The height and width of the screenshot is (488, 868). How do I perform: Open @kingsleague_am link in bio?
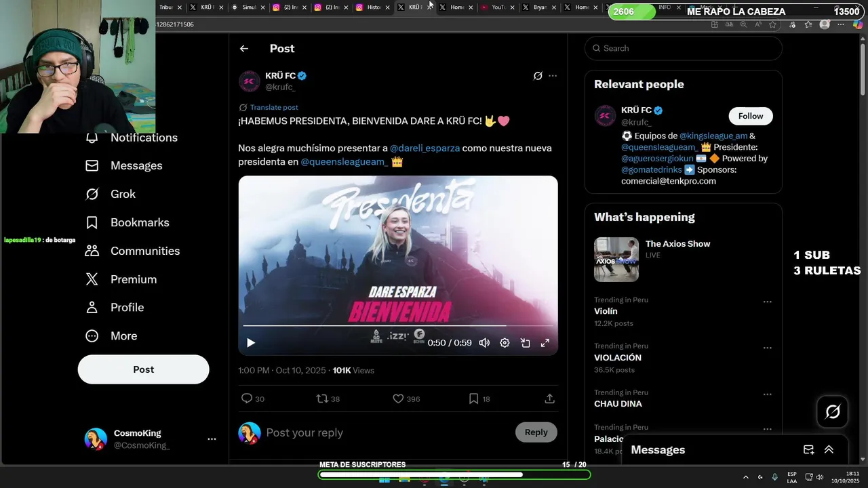(x=713, y=136)
